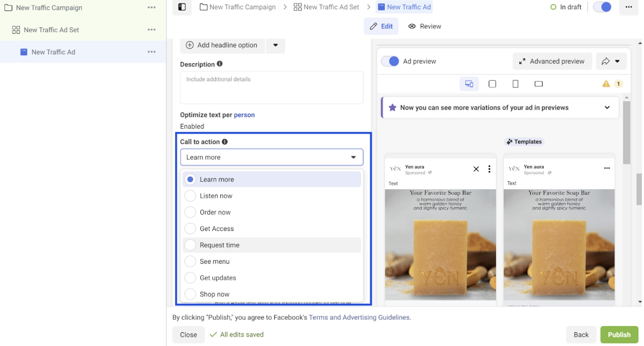644x346 pixels.
Task: Expand the arrow next to Add headline option
Action: click(275, 45)
